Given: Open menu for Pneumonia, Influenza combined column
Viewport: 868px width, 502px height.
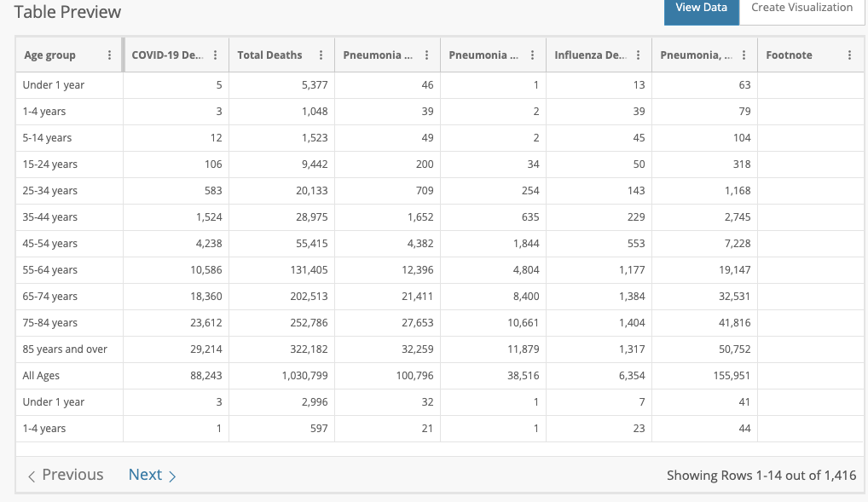Looking at the screenshot, I should [x=744, y=55].
